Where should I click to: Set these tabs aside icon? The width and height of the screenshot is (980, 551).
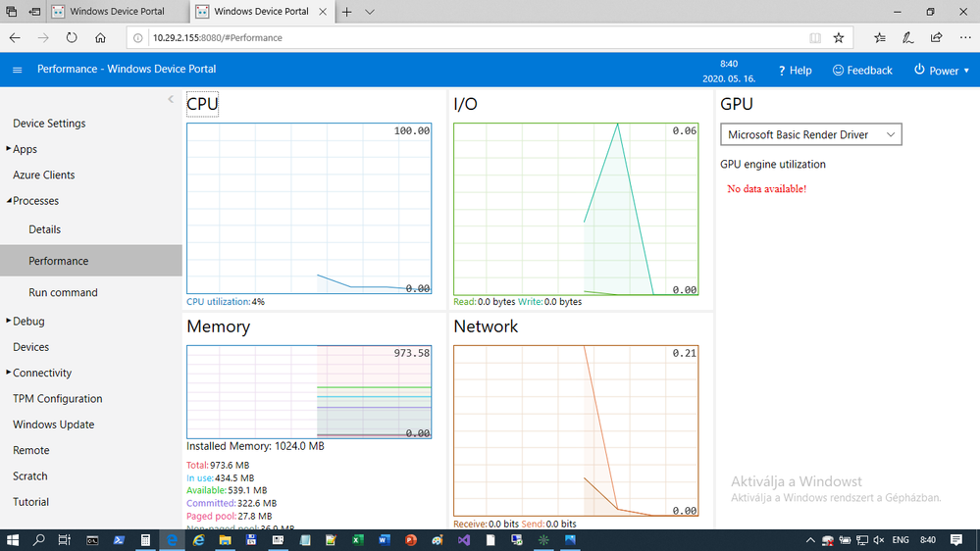pos(35,12)
